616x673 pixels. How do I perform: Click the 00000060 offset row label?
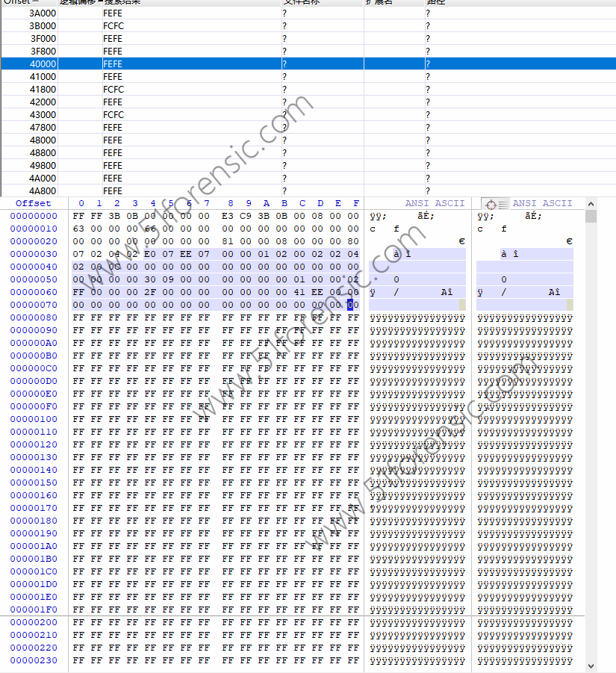tap(34, 292)
